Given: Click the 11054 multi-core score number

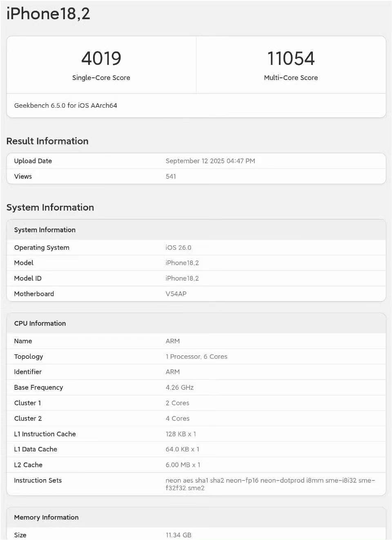Looking at the screenshot, I should [x=291, y=58].
